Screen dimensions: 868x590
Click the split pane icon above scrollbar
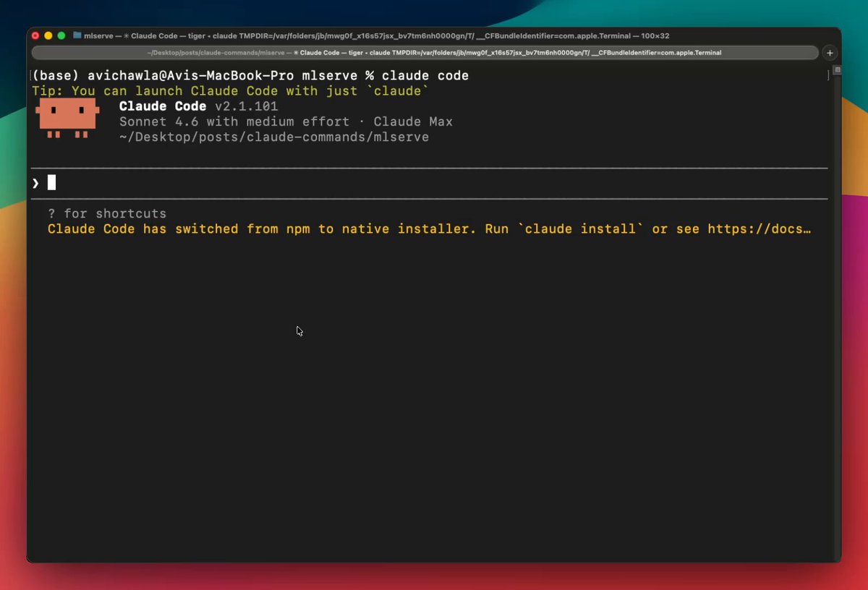tap(837, 70)
